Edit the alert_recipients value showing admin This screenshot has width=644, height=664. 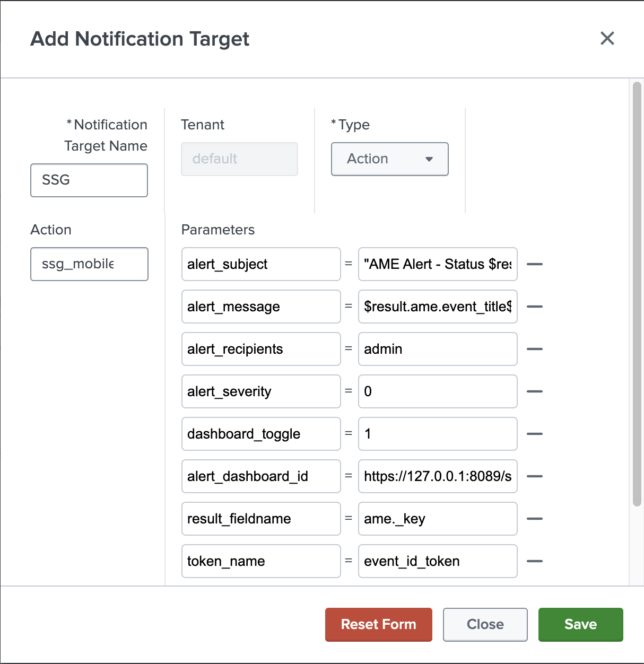tap(437, 349)
